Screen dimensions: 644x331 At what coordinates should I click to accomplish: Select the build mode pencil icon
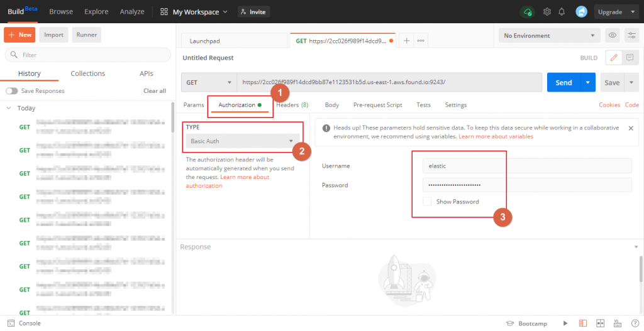(x=614, y=58)
